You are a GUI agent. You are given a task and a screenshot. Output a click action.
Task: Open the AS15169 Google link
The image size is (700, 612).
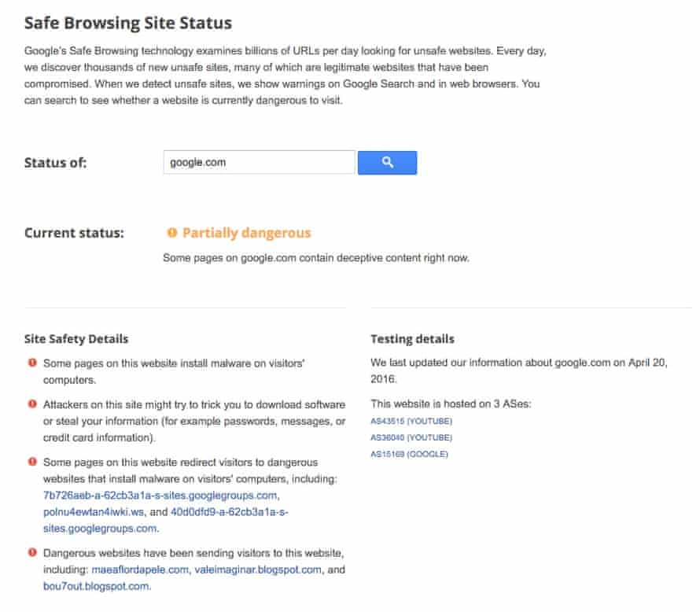point(410,454)
